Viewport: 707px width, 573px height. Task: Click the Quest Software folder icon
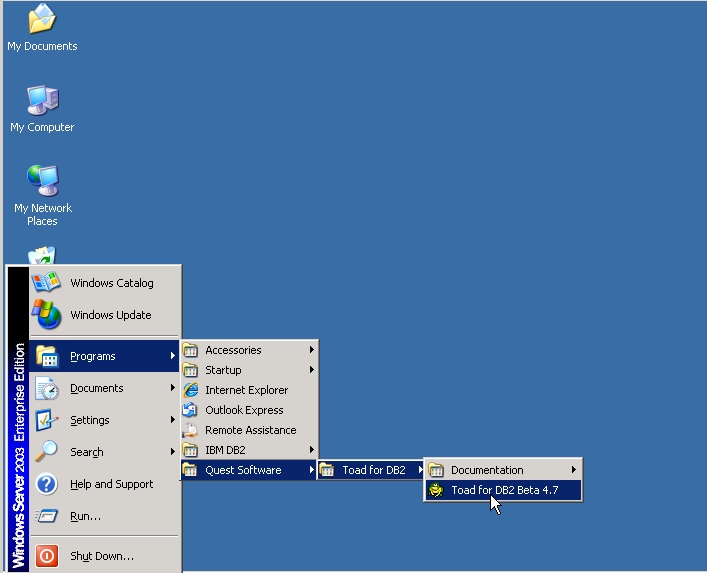[190, 470]
